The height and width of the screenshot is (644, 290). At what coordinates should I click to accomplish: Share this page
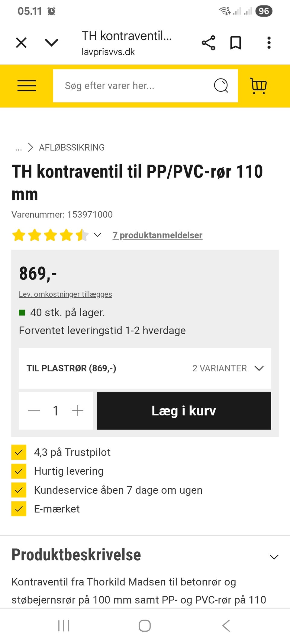point(208,43)
